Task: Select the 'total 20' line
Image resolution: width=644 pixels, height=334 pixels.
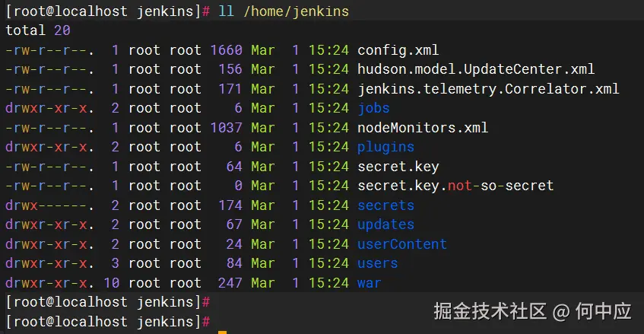Action: (38, 30)
